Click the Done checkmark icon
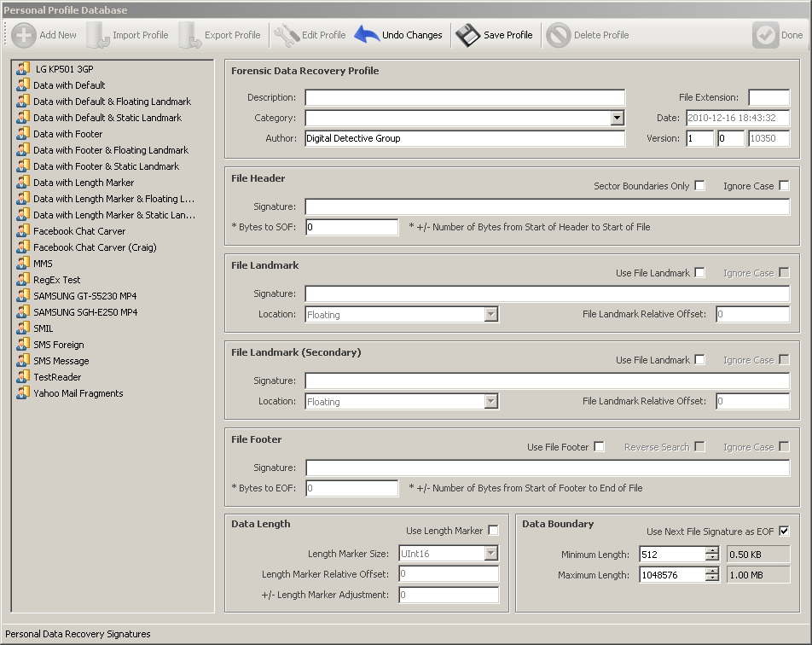The height and width of the screenshot is (645, 812). [x=765, y=35]
